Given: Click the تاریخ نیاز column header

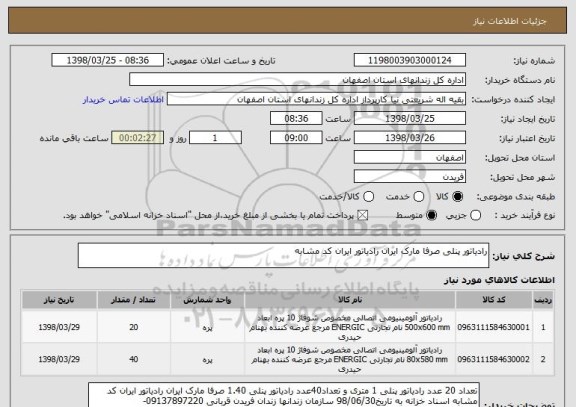Looking at the screenshot, I should 59,300.
